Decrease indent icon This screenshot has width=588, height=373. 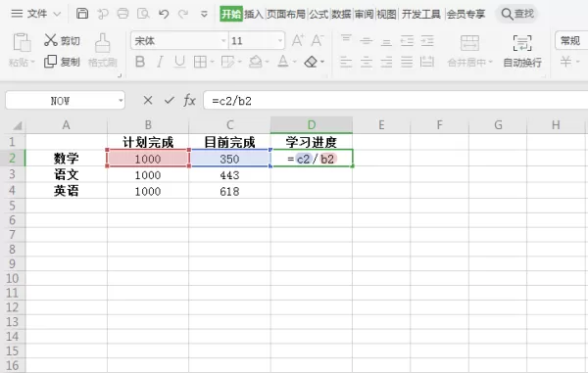coord(407,40)
